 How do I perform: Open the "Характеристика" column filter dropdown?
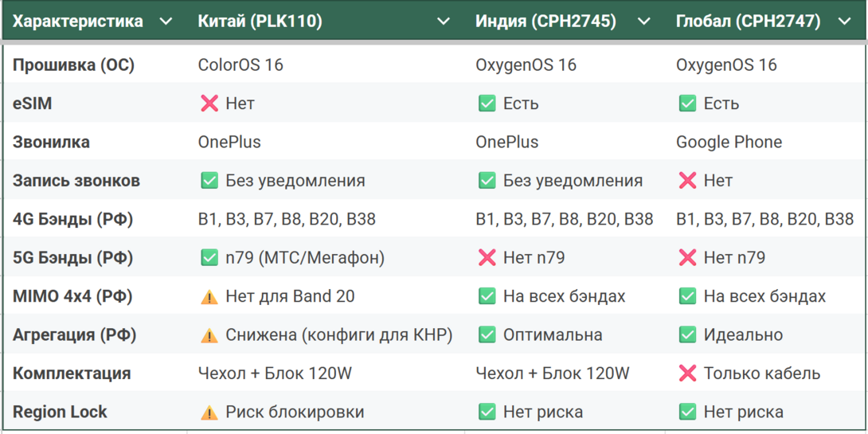click(x=166, y=22)
